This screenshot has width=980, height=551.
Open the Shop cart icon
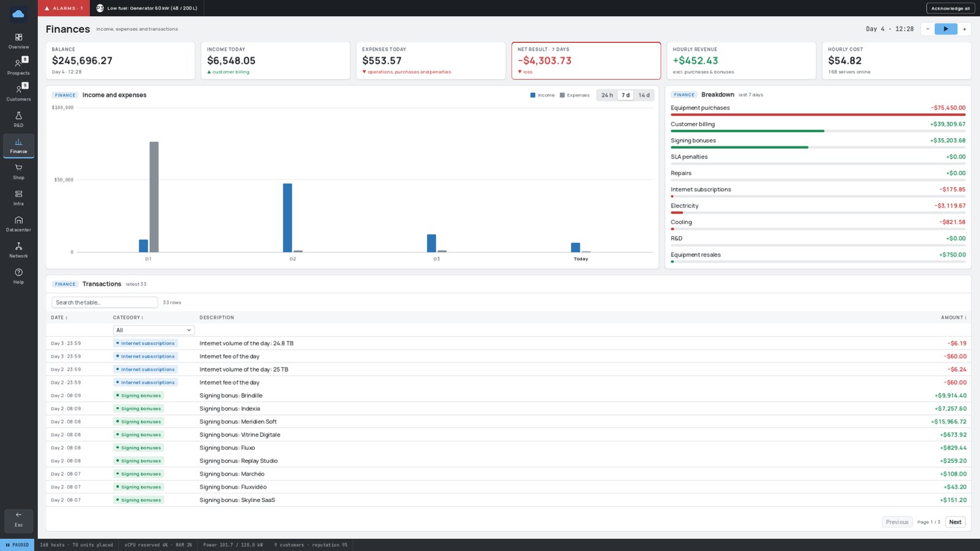coord(18,172)
